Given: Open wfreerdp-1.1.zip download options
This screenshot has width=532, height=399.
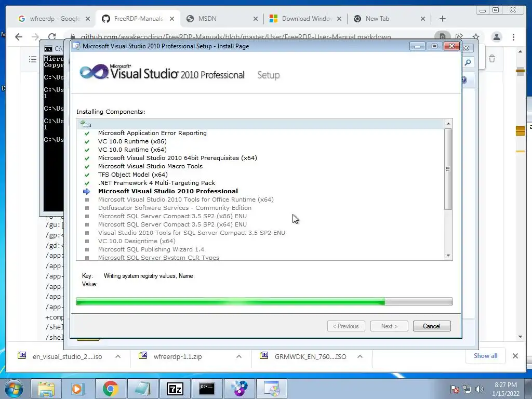Looking at the screenshot, I should [x=239, y=356].
